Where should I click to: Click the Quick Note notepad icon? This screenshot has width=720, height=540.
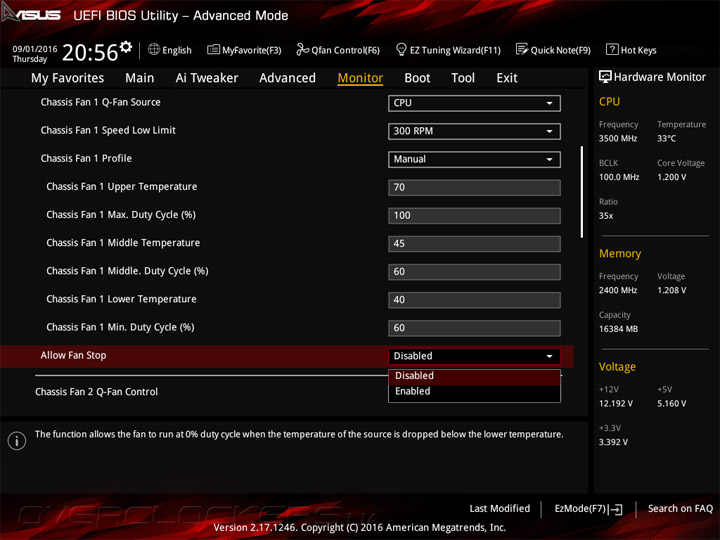522,49
